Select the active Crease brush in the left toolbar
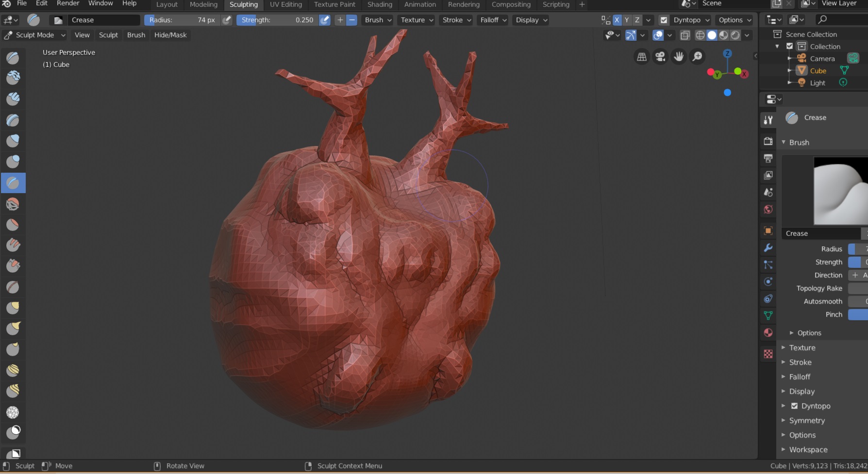This screenshot has height=474, width=868. coord(13,183)
